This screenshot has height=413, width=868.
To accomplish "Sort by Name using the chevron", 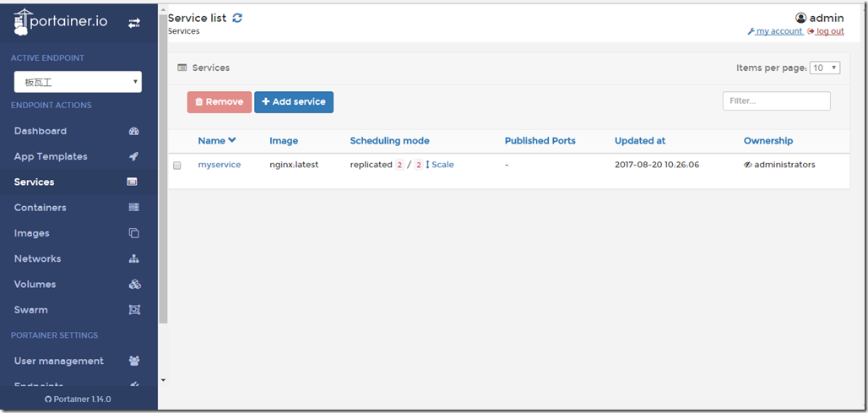I will (x=232, y=140).
